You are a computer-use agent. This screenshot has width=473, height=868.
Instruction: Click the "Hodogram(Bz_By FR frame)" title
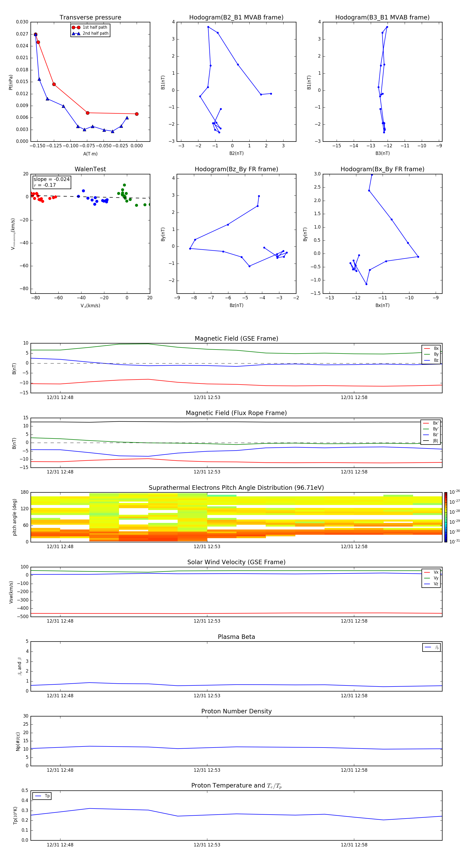[x=236, y=169]
